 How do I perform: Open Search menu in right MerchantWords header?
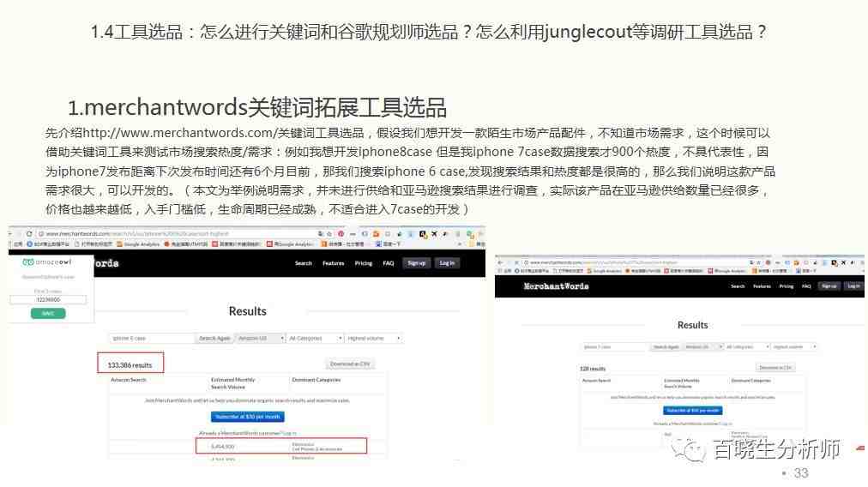tap(738, 286)
